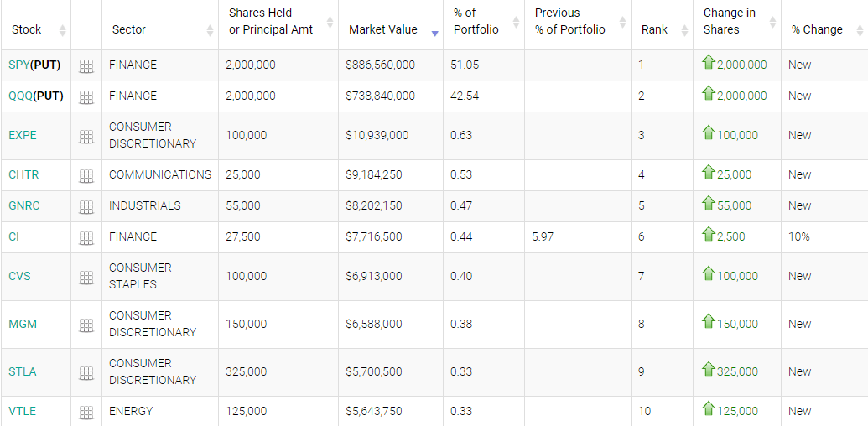Open the table icon in the MGM row
Viewport: 868px width, 426px height.
coord(86,325)
